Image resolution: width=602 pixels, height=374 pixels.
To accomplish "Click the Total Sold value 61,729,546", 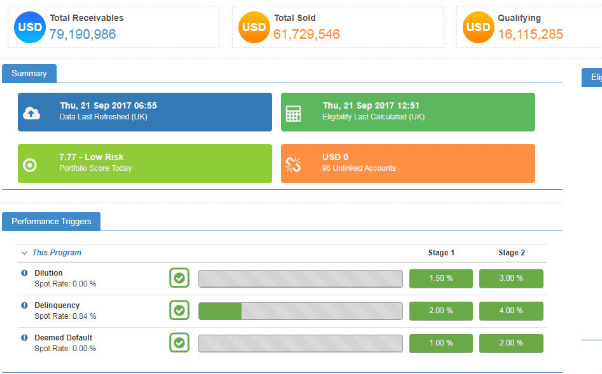I will (306, 34).
